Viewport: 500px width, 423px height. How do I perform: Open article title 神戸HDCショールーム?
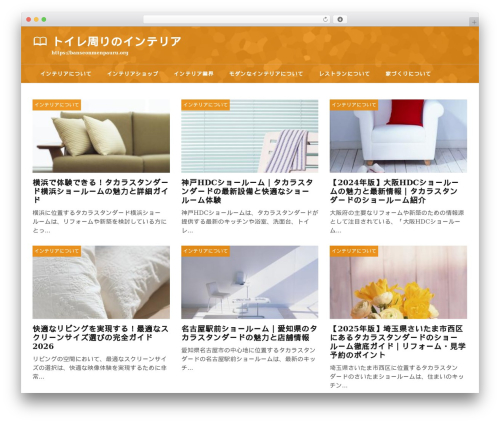tap(247, 191)
